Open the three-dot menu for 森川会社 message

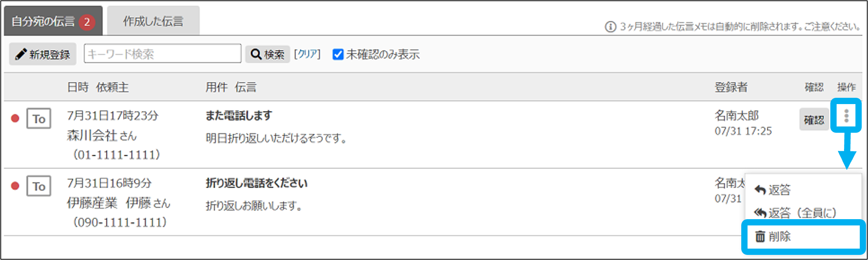click(846, 116)
